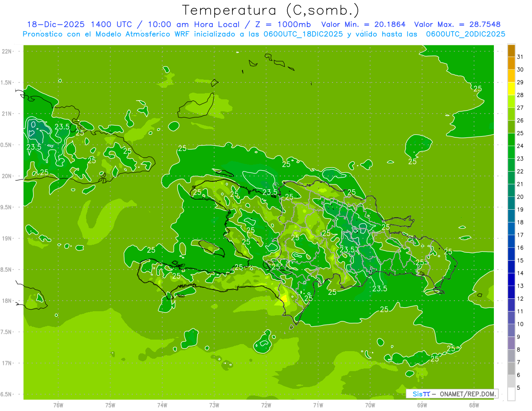
Task: Click the "72W" longitude axis label
Action: [x=266, y=405]
